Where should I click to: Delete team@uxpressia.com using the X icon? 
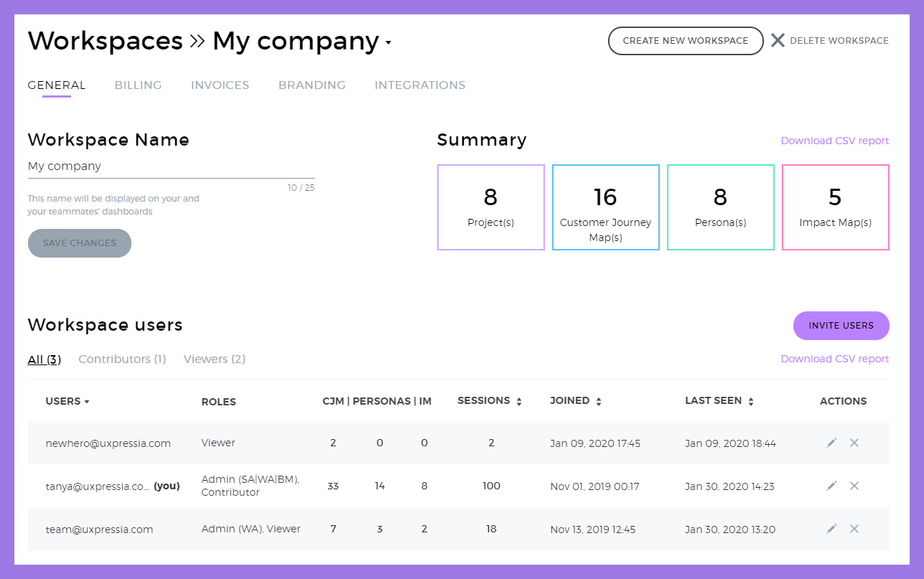854,529
